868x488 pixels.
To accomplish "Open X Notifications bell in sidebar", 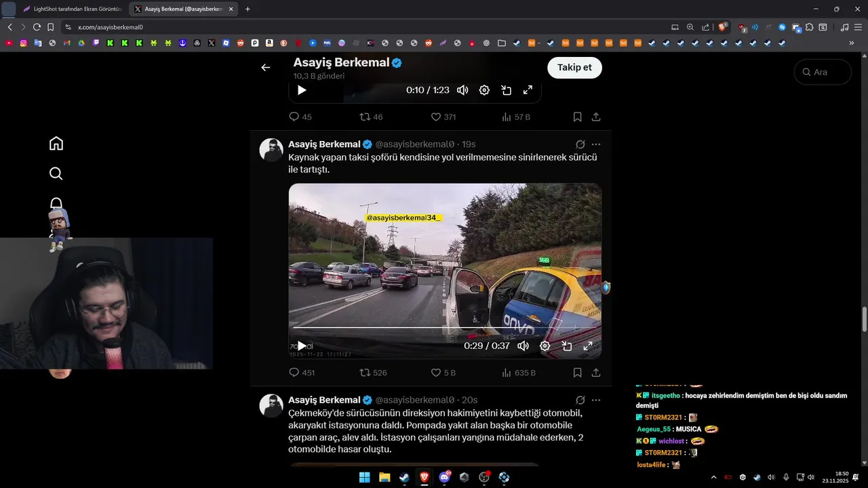I will click(56, 203).
